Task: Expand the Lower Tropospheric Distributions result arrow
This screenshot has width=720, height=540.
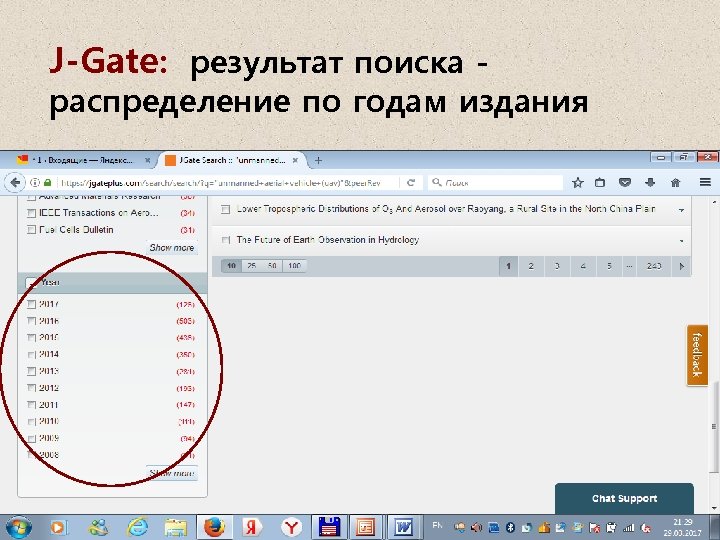Action: pyautogui.click(x=681, y=210)
